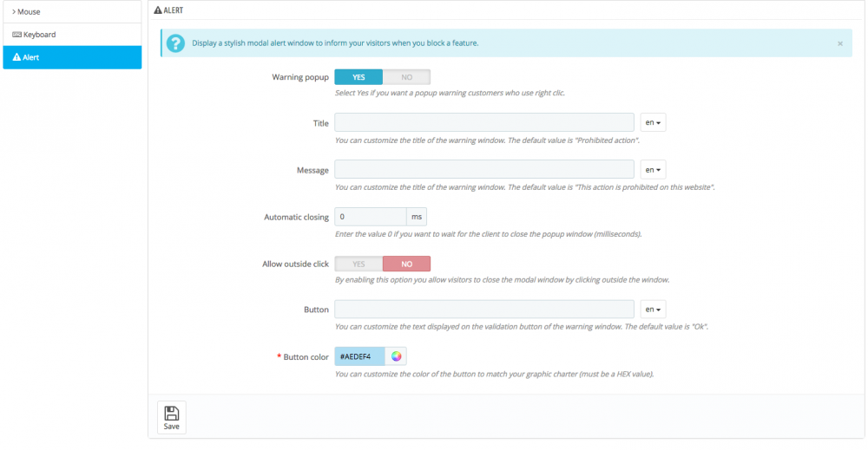The image size is (868, 450).
Task: Save the alert settings
Action: (172, 417)
